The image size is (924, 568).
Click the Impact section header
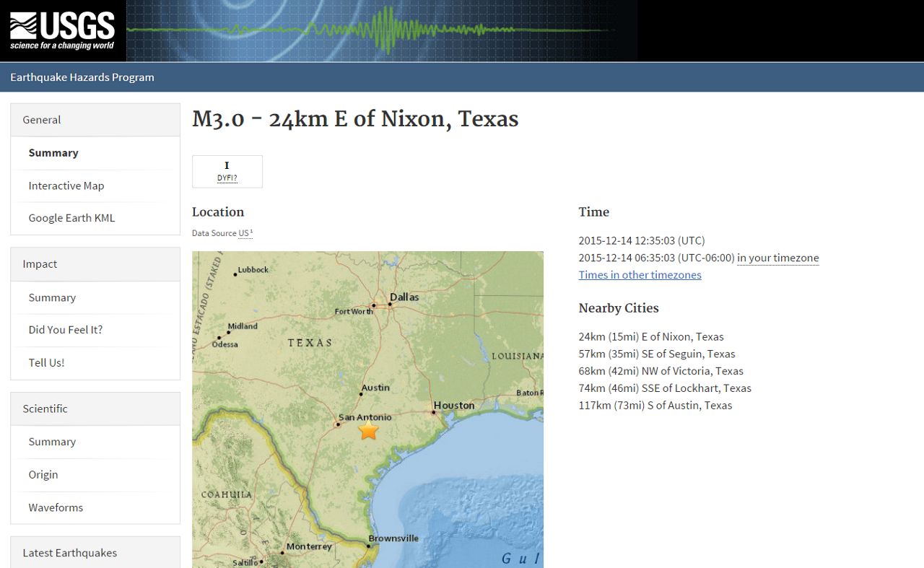pyautogui.click(x=40, y=264)
